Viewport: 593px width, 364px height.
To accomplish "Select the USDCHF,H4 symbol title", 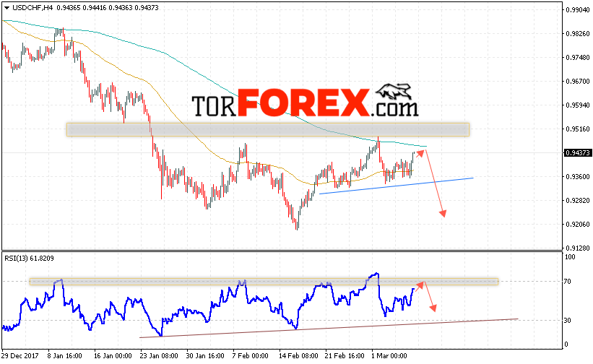I will tap(33, 7).
